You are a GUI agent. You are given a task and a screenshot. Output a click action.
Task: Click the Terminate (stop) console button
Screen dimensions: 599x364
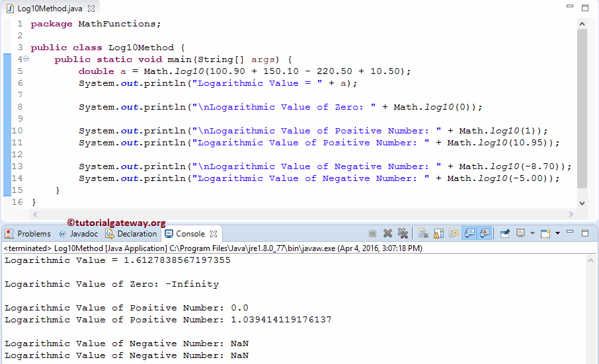coord(372,233)
